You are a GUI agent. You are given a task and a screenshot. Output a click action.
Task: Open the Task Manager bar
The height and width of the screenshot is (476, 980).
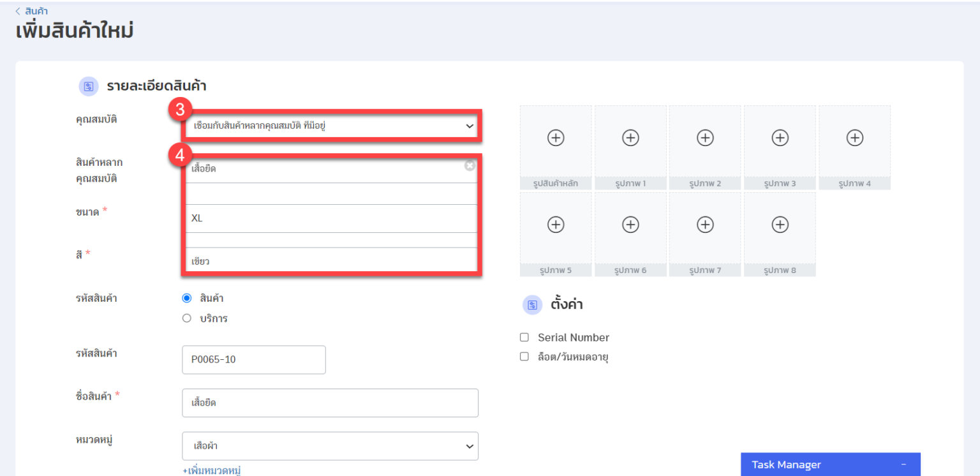831,465
